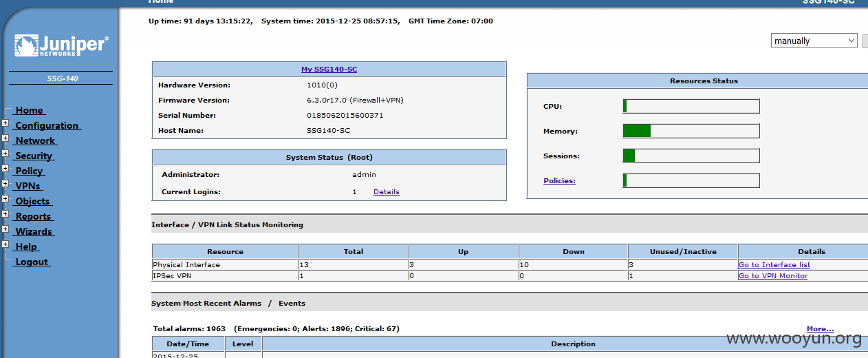This screenshot has width=868, height=358.
Task: Click the Juniper Networks logo
Action: [x=61, y=45]
